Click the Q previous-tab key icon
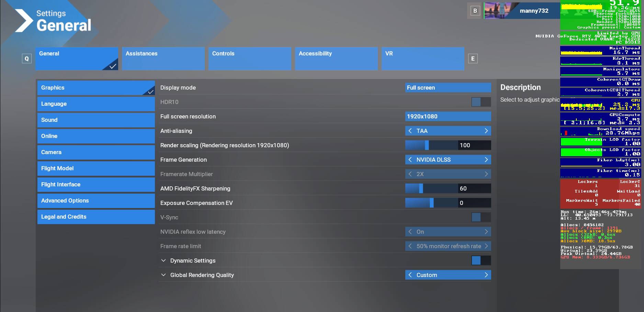This screenshot has height=312, width=644. tap(27, 59)
